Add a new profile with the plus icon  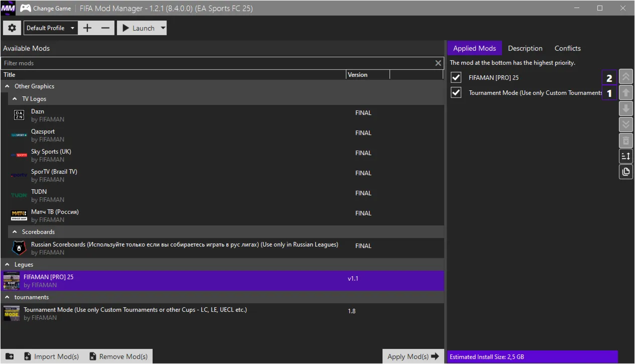(87, 28)
